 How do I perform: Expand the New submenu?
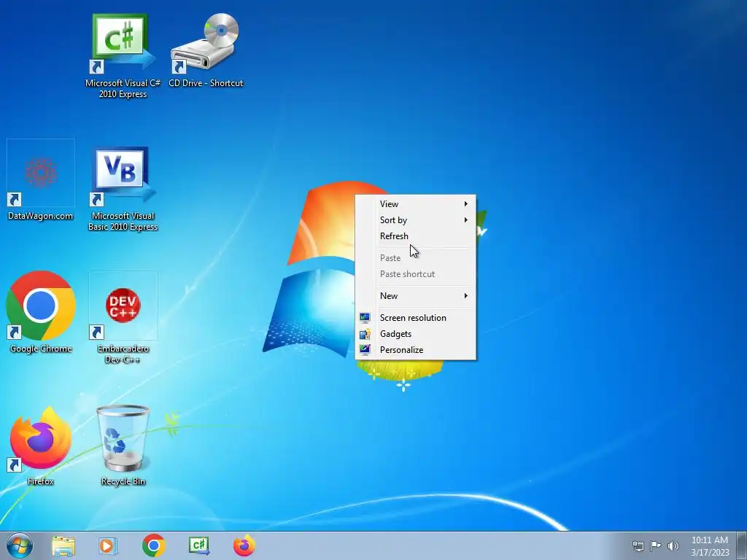[415, 296]
